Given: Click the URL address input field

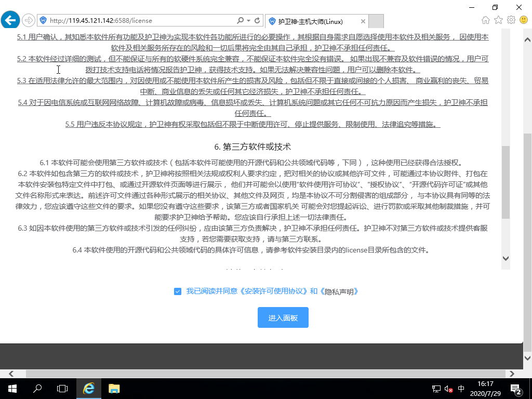Looking at the screenshot, I should point(140,21).
